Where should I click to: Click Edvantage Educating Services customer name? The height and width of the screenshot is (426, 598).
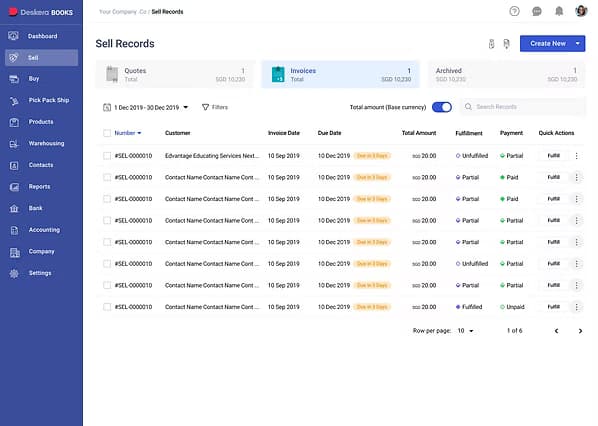coord(212,156)
